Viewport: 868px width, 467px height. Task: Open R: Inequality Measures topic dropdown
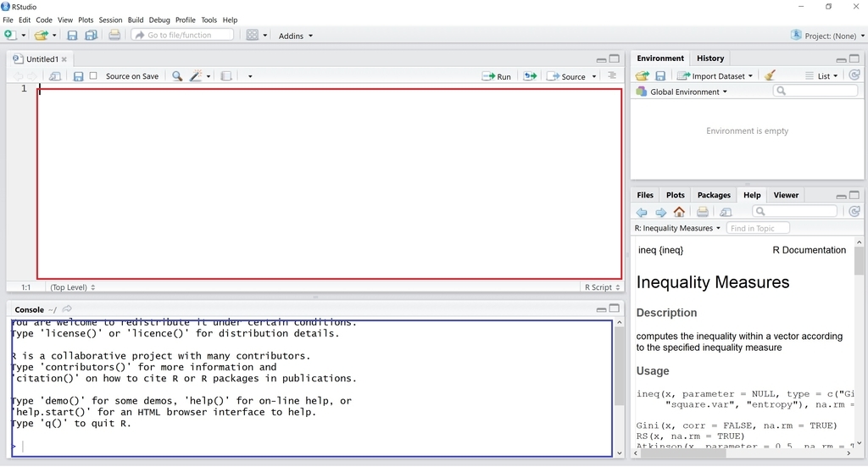[x=677, y=228]
